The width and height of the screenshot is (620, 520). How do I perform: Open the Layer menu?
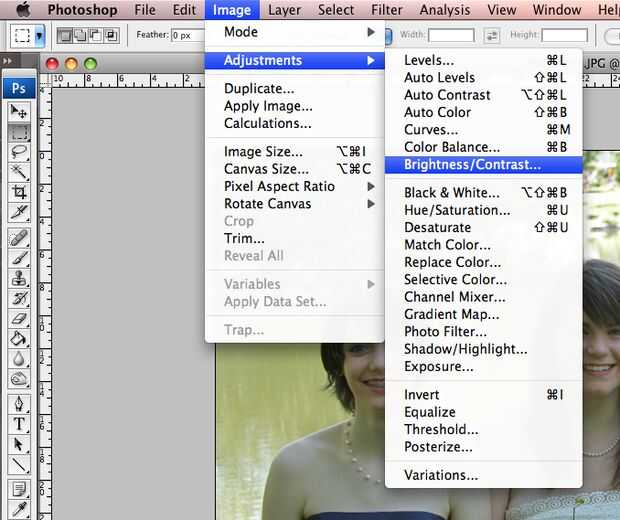click(284, 10)
